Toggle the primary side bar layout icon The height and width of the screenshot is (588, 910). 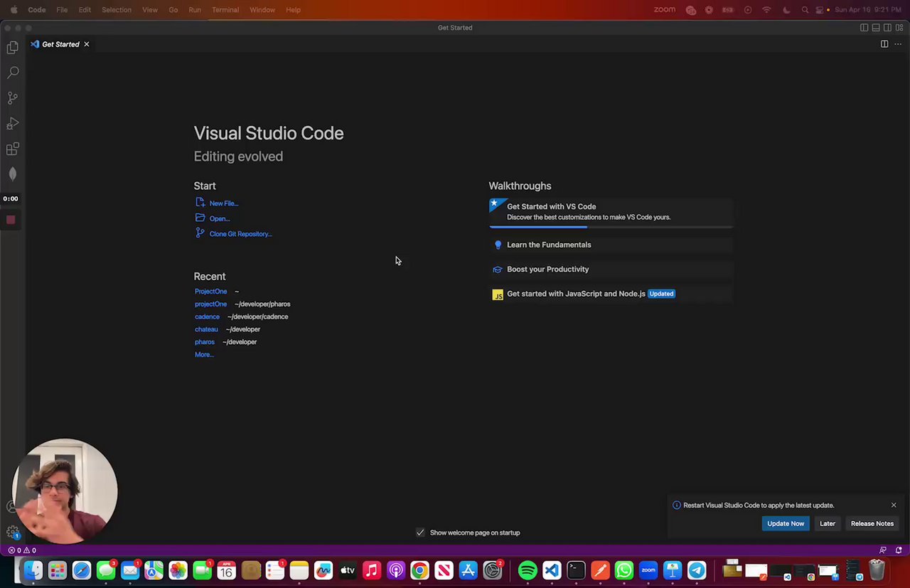click(864, 28)
